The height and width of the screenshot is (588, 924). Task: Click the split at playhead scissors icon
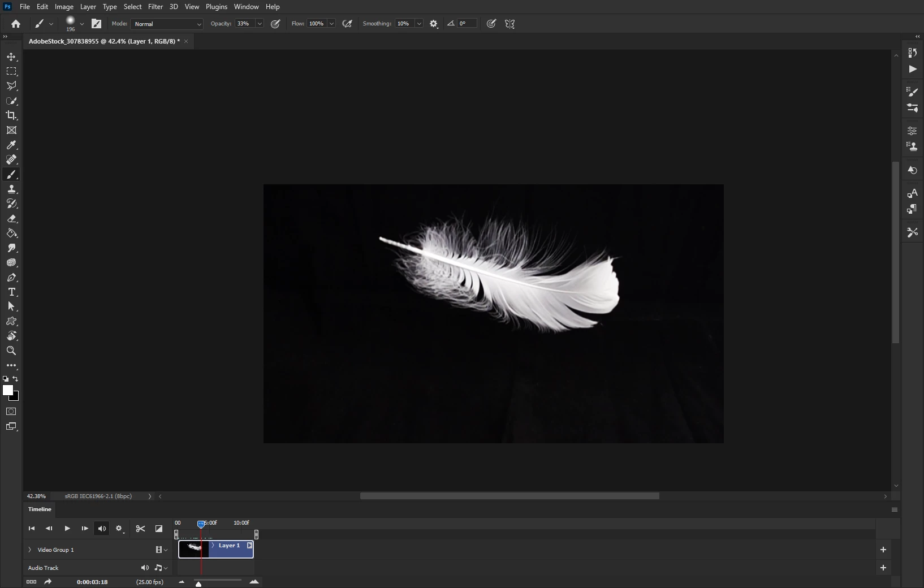point(141,529)
